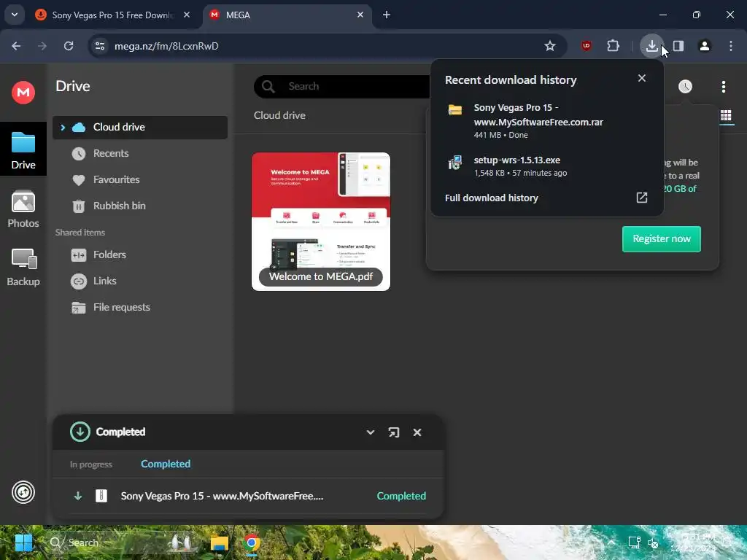Screen dimensions: 747x560
Task: Open Favourites
Action: (116, 179)
